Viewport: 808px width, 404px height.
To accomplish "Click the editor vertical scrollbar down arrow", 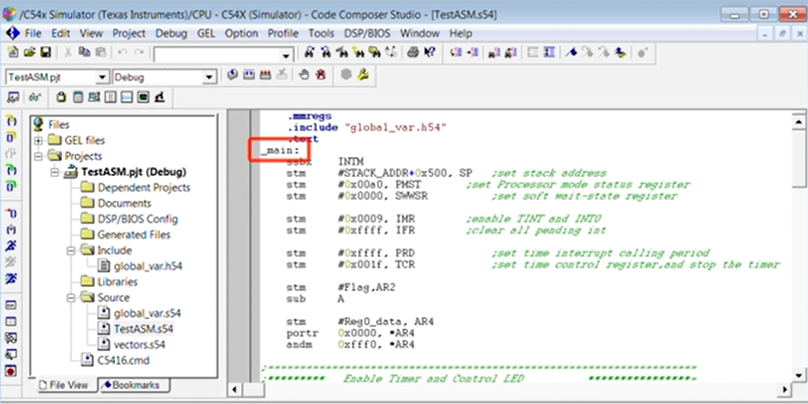I will point(799,375).
